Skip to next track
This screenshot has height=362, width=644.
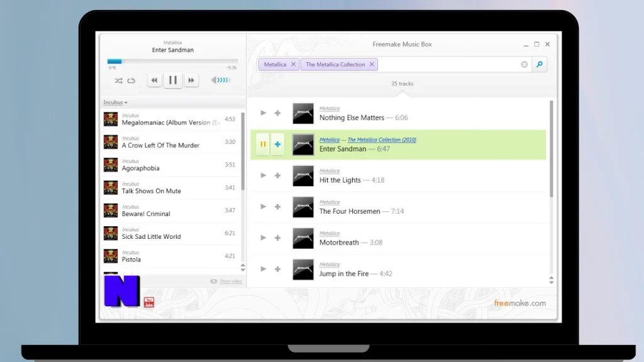coord(191,80)
